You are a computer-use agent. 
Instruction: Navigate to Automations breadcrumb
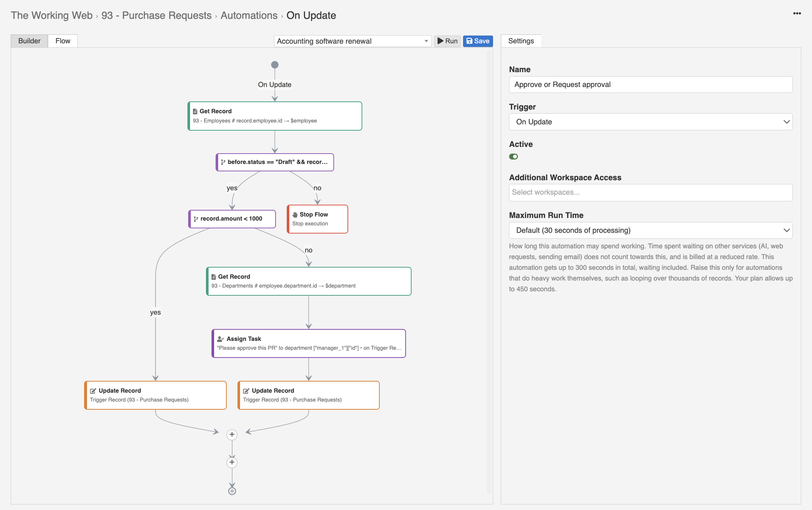(249, 15)
